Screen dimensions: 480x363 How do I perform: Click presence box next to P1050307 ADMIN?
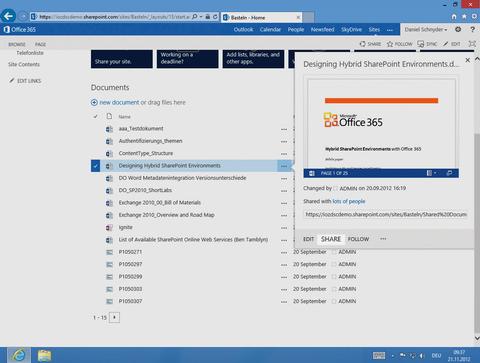tap(334, 302)
